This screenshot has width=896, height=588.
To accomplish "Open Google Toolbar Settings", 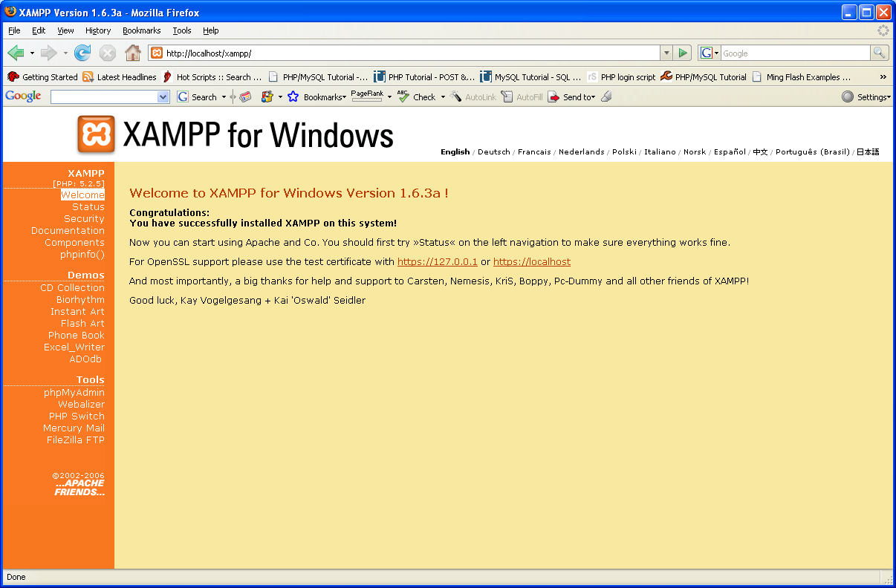I will (866, 97).
